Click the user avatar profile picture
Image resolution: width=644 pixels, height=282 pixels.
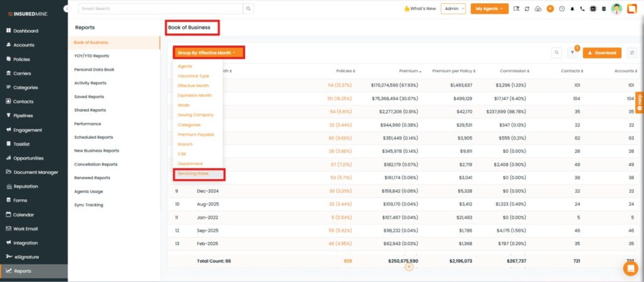(617, 9)
